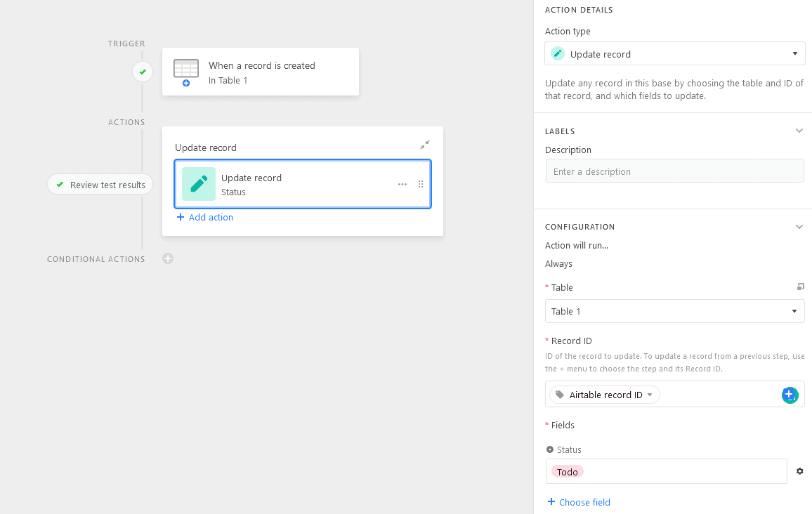This screenshot has width=812, height=514.
Task: Click Add action link
Action: [205, 218]
